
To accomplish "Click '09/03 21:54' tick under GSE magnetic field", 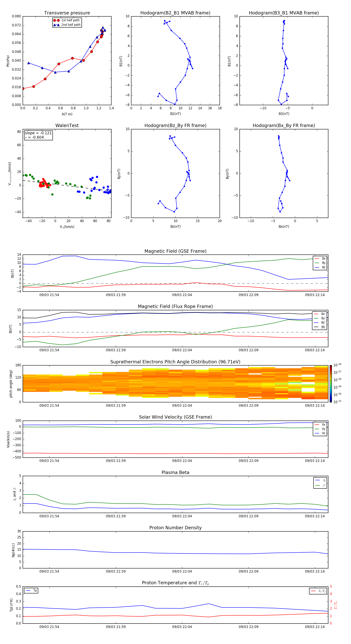I will click(49, 295).
